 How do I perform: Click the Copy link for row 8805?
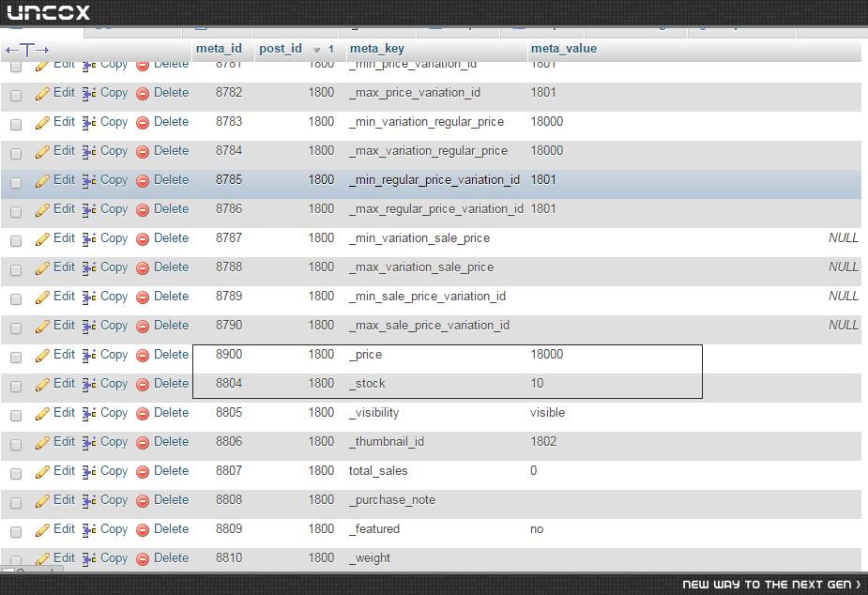pyautogui.click(x=114, y=413)
